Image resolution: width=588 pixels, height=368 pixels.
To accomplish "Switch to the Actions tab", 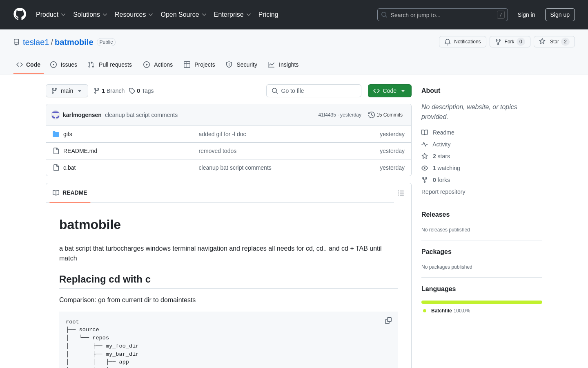I will coord(158,65).
